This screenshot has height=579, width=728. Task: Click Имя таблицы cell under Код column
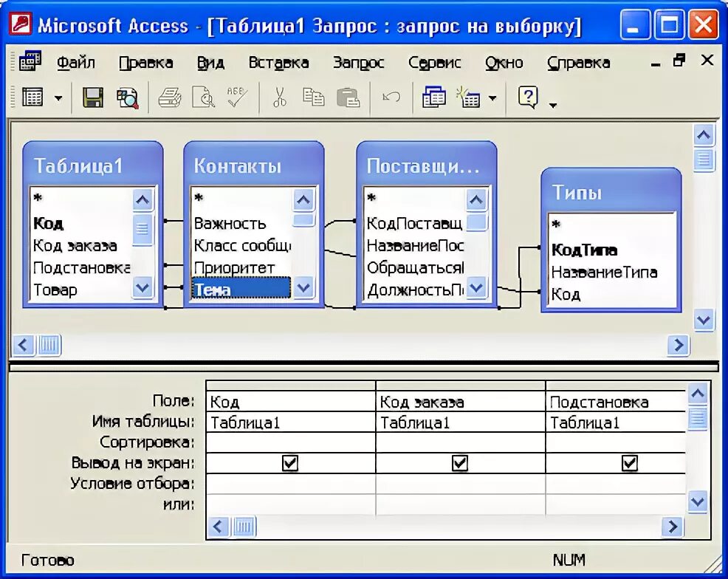291,422
